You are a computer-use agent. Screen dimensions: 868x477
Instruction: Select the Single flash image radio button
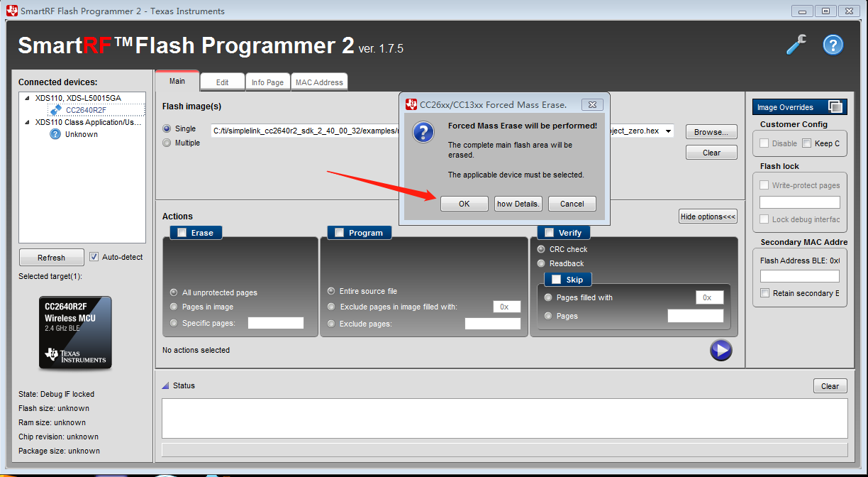pos(167,128)
